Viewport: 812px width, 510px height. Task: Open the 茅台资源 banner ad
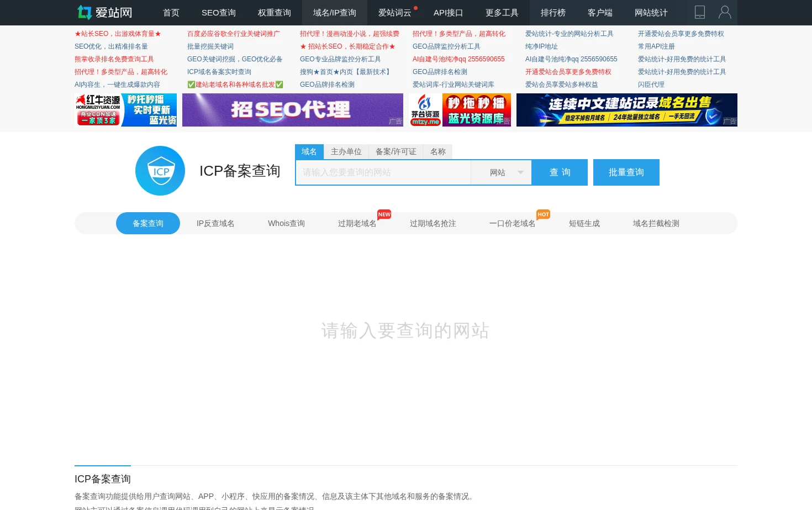point(460,110)
